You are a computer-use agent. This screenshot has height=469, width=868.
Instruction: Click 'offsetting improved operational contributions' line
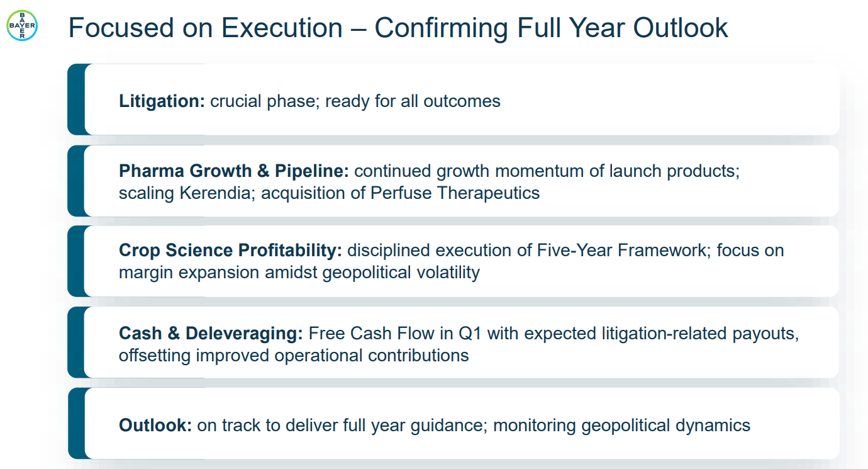[294, 355]
